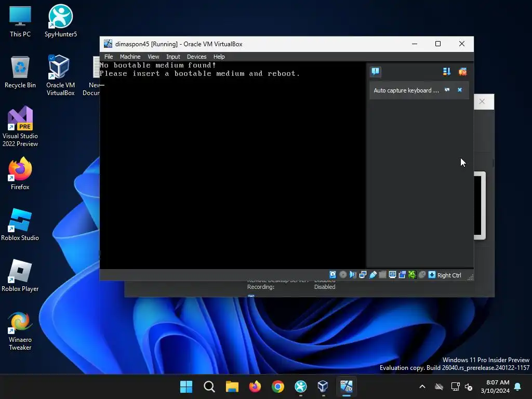This screenshot has height=399, width=532.
Task: Select the Roblox Studio desktop shortcut
Action: click(x=20, y=224)
